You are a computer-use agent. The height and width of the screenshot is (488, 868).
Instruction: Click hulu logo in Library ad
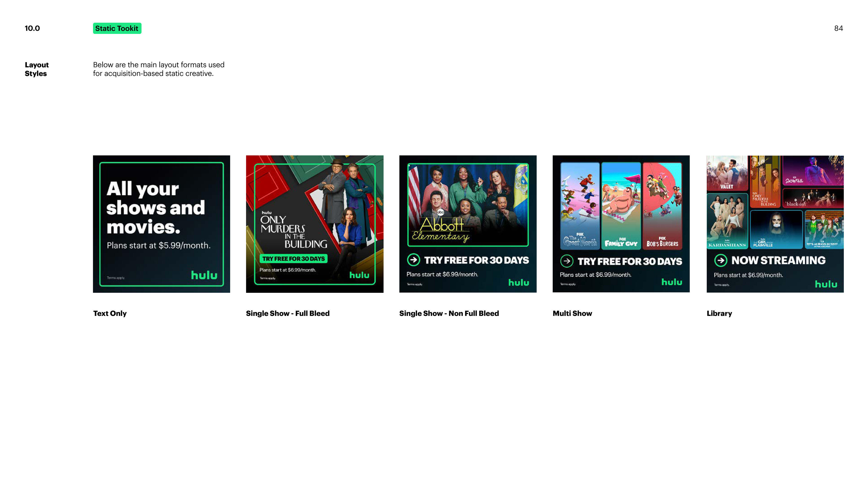826,284
